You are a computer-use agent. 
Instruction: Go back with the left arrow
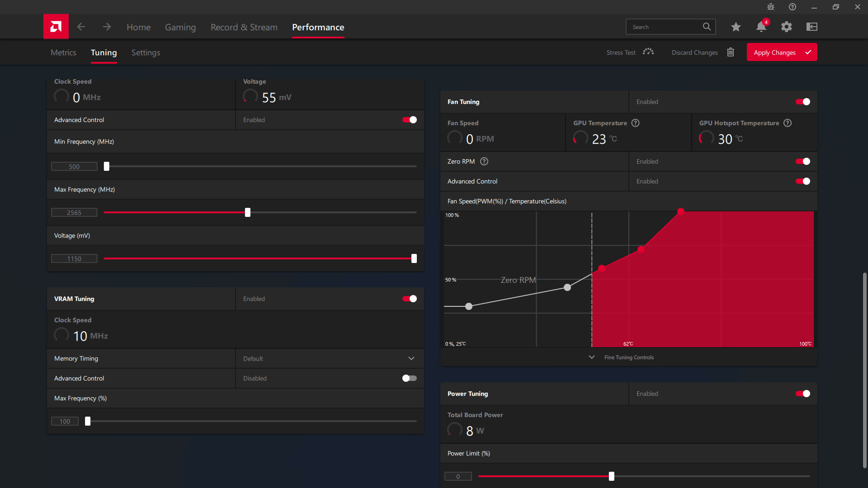pos(81,27)
